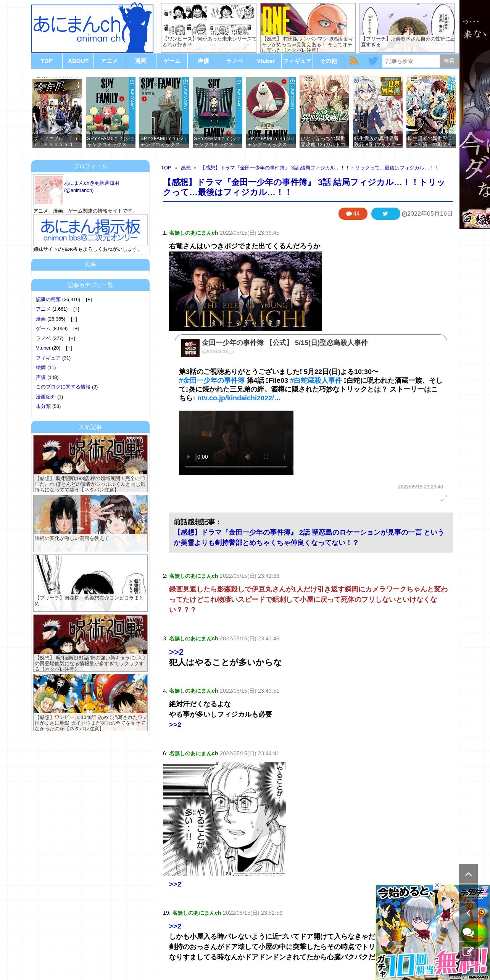Open the ブリーチ 京楽春水 header article
This screenshot has height=980, width=490.
click(407, 28)
